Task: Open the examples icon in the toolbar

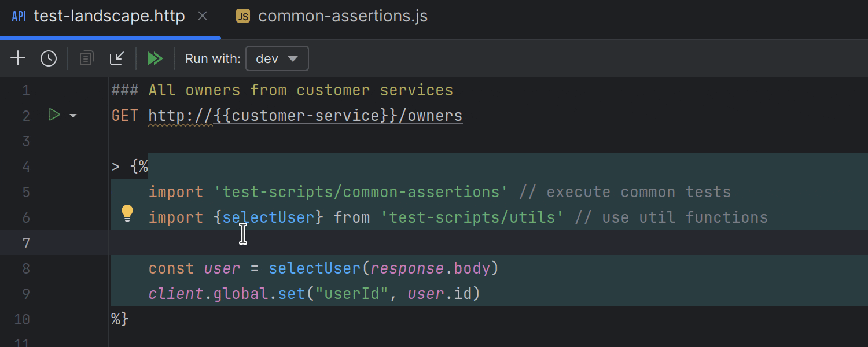Action: pyautogui.click(x=86, y=58)
